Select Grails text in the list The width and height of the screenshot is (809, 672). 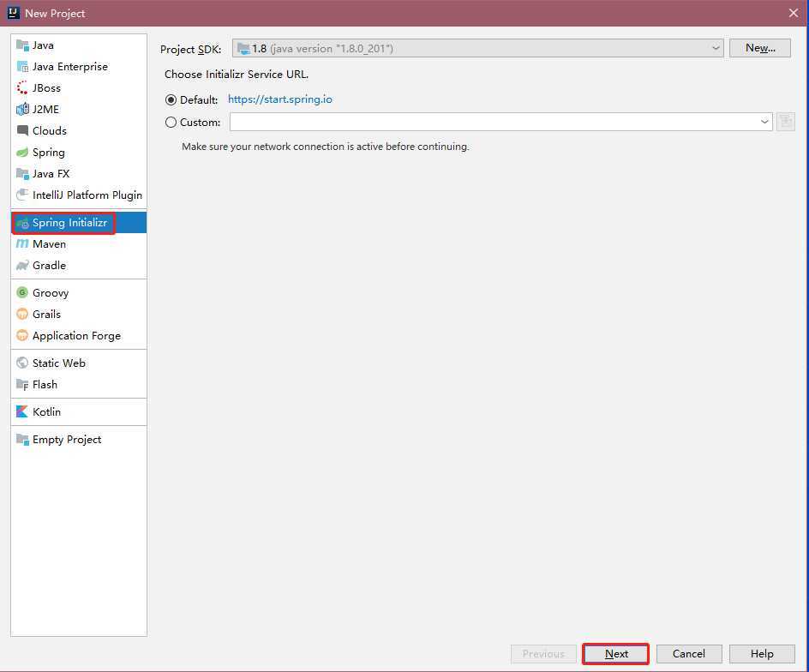pyautogui.click(x=46, y=314)
